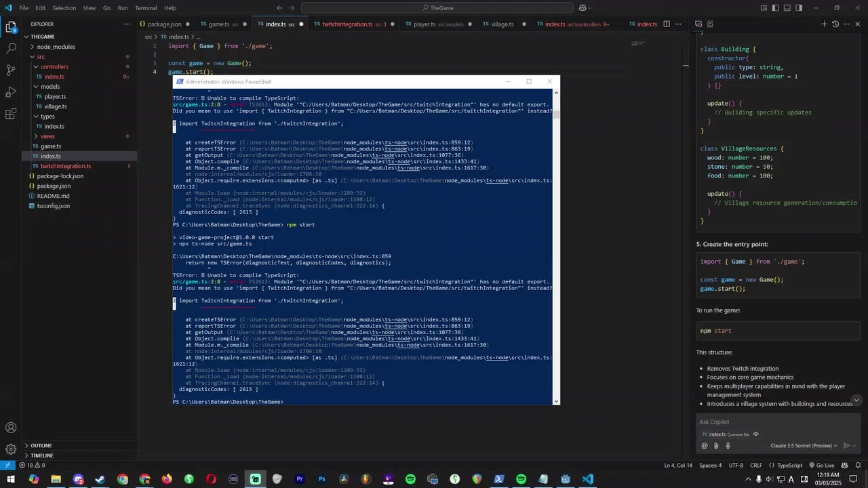Open the Run and Debug view
The width and height of the screenshot is (868, 488).
[11, 92]
